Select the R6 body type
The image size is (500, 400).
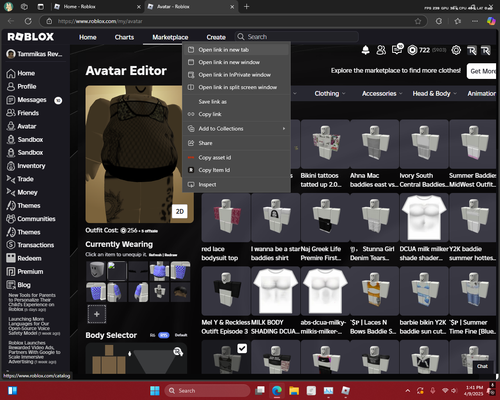click(x=152, y=335)
